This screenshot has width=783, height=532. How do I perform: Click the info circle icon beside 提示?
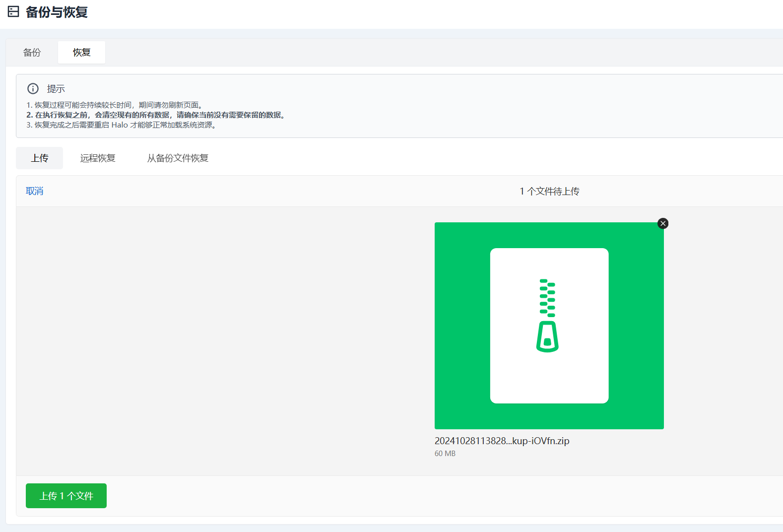click(x=33, y=88)
